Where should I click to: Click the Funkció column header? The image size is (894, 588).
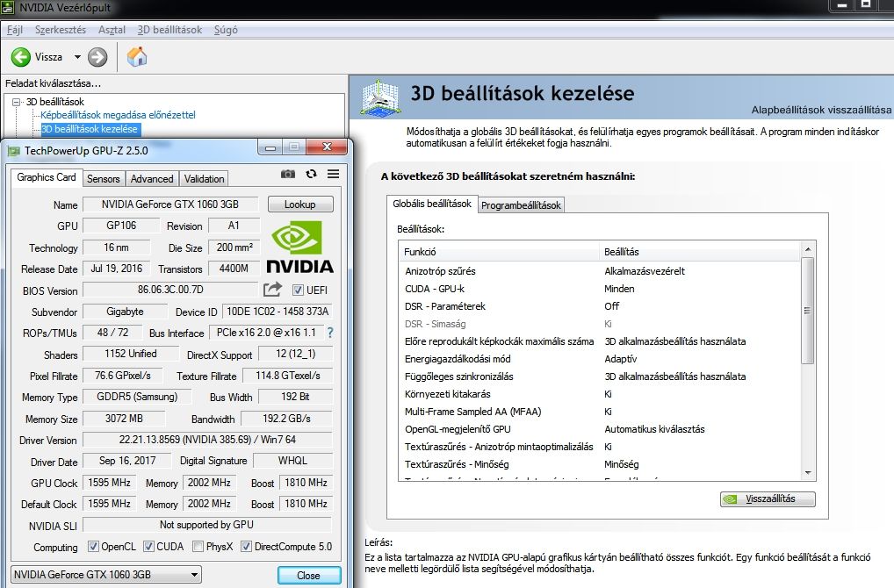pos(499,252)
